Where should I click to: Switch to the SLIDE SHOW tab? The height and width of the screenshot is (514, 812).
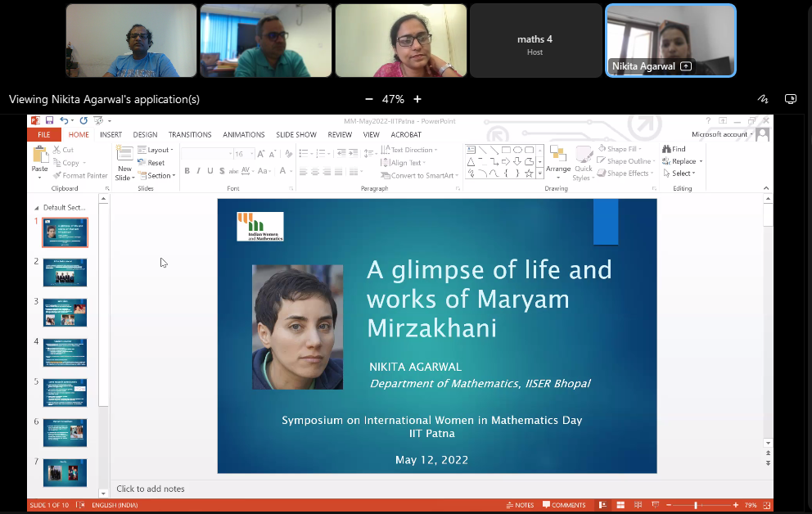pyautogui.click(x=295, y=135)
